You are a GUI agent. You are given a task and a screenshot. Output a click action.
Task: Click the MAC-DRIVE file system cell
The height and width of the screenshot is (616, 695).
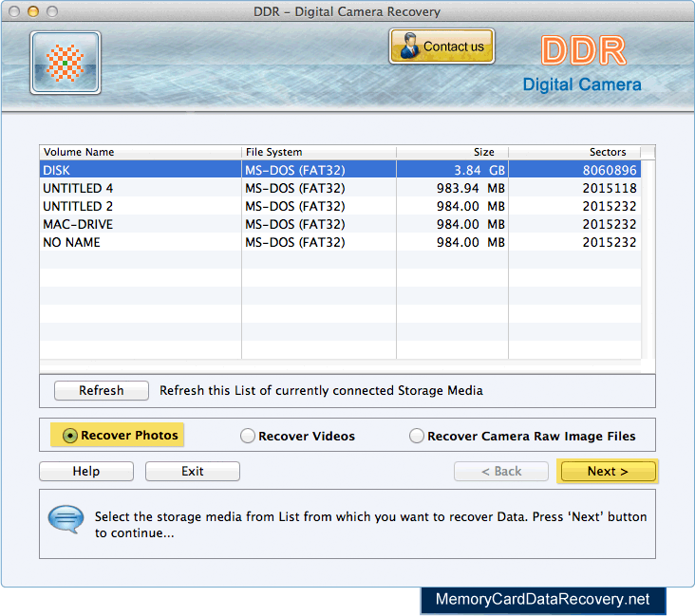click(319, 224)
